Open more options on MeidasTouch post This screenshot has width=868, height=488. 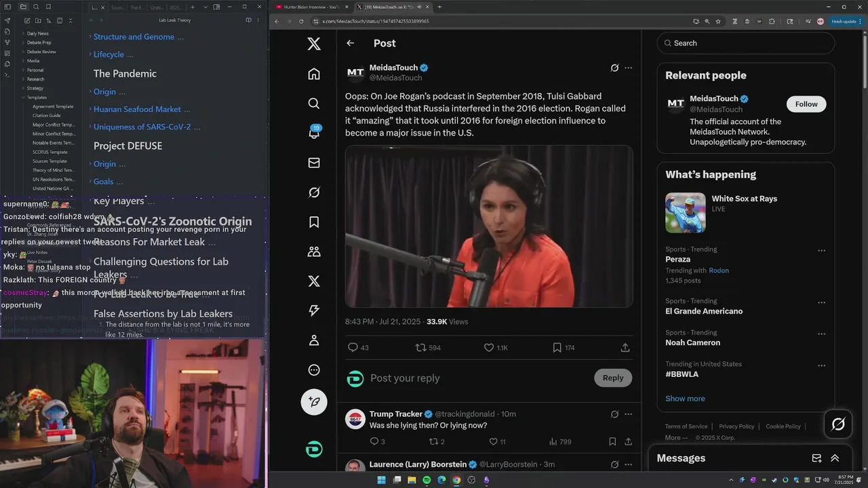click(628, 68)
